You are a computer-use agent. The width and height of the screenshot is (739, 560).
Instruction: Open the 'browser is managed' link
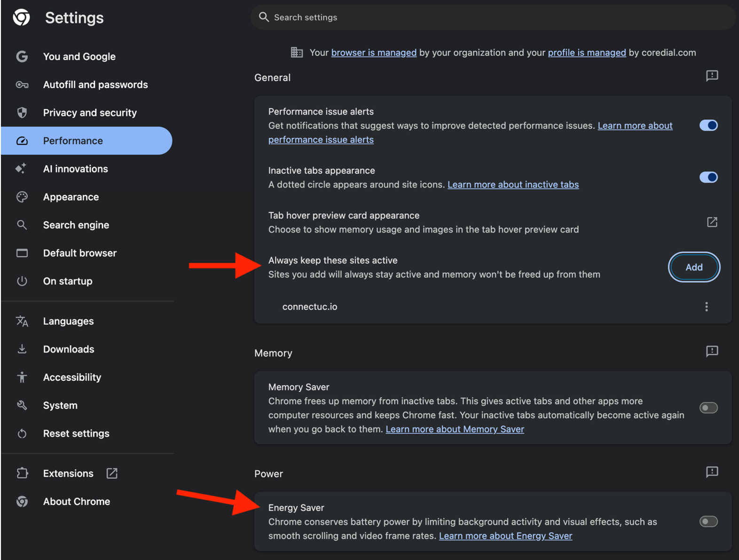pos(374,53)
